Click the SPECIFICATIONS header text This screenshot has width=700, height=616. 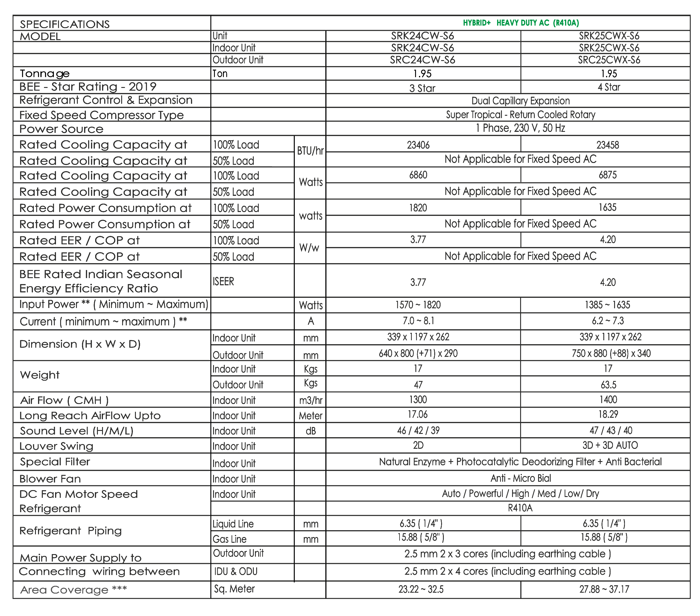(65, 24)
